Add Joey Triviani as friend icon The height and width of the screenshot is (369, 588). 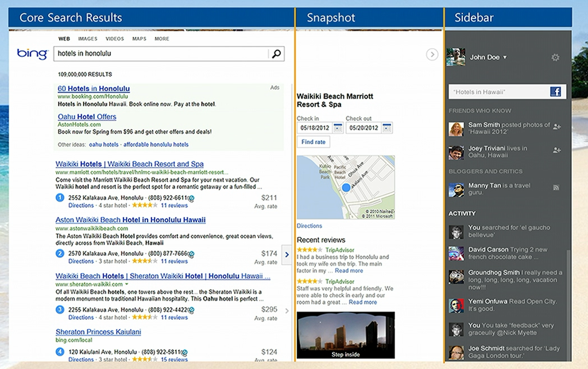(x=557, y=150)
